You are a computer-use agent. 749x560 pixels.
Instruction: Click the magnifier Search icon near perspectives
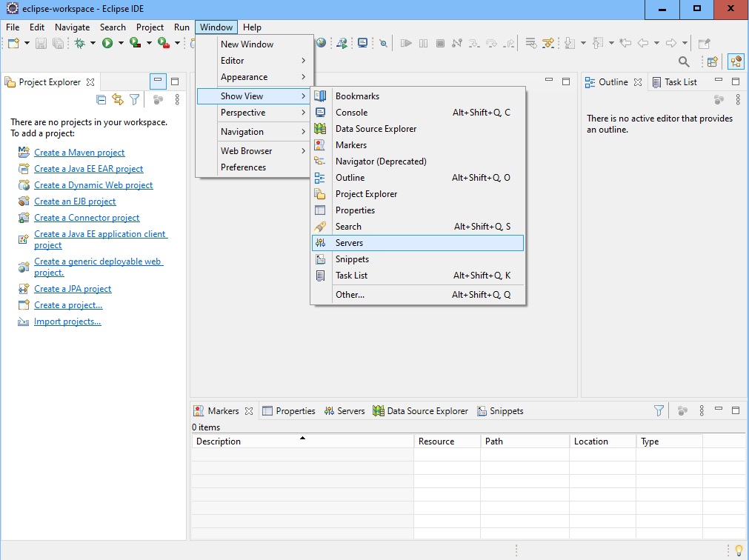684,61
